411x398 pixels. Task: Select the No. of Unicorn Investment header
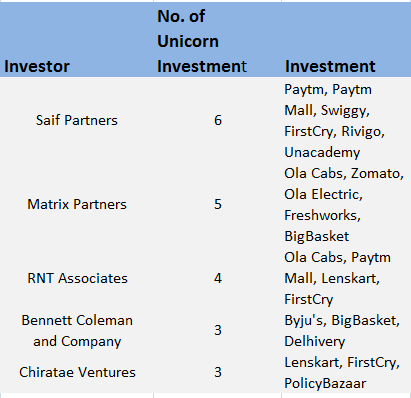coord(217,40)
